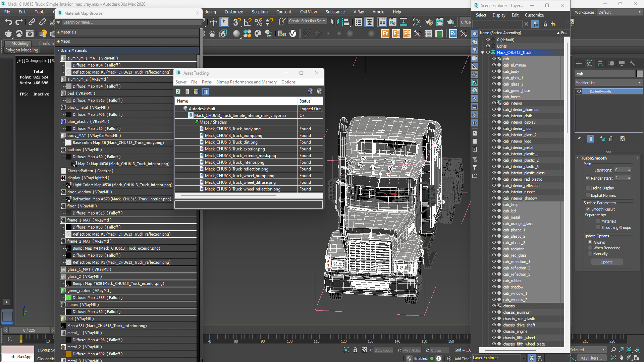Click the green_rubber diffuse green swatch
Image resolution: width=644 pixels, height=362 pixels.
tap(69, 298)
